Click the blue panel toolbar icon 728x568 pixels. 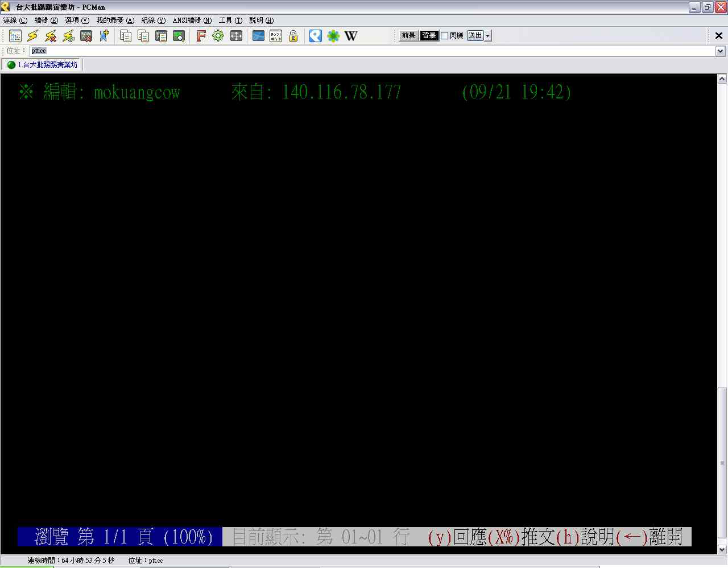[x=258, y=36]
